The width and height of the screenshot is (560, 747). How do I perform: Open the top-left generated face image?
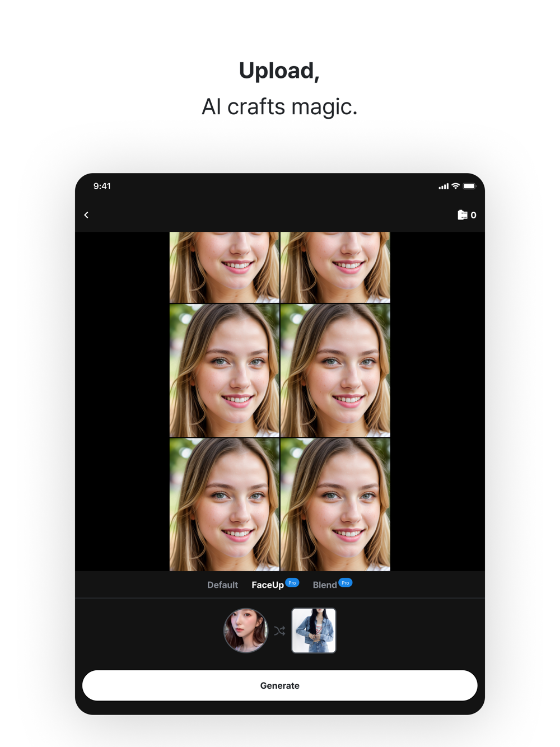click(224, 268)
